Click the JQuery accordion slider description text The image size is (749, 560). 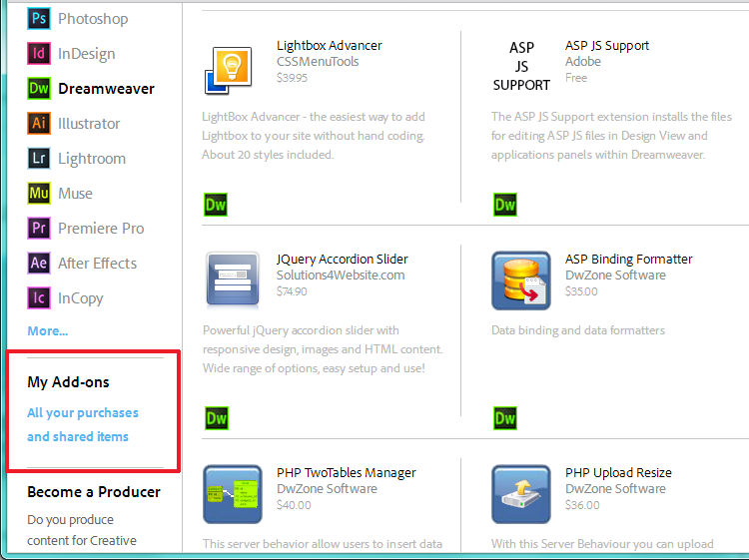click(x=323, y=349)
